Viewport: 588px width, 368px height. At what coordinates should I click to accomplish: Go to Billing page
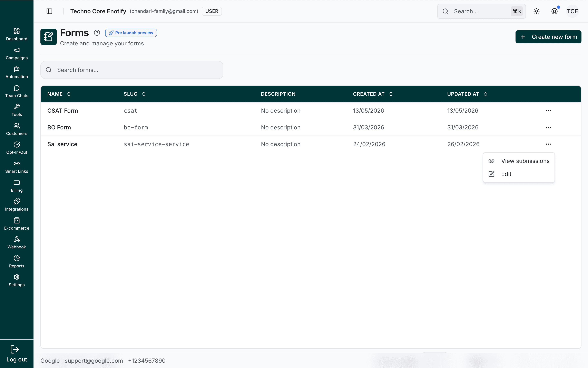click(17, 186)
